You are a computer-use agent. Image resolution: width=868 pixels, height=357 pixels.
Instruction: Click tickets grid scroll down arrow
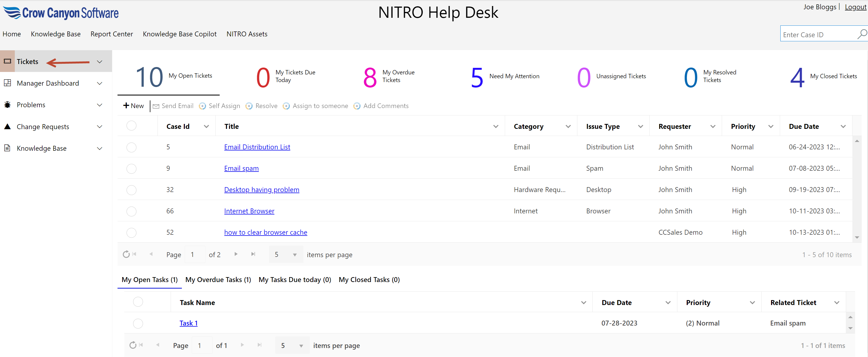point(857,237)
